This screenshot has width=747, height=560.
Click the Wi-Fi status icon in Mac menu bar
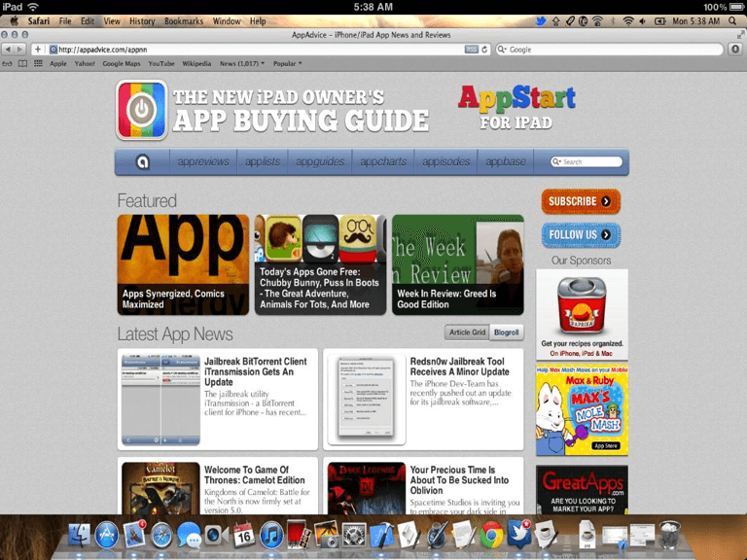tap(628, 21)
